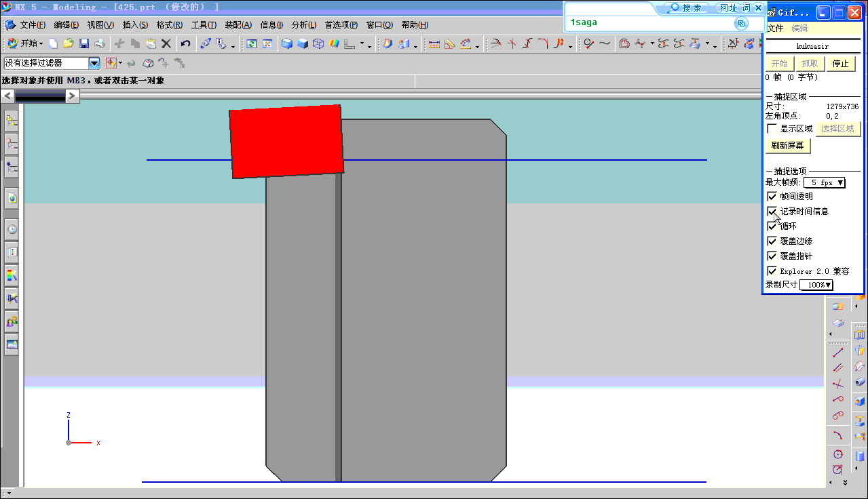The image size is (868, 499).
Task: Click the spline curve wave icon
Action: point(605,43)
